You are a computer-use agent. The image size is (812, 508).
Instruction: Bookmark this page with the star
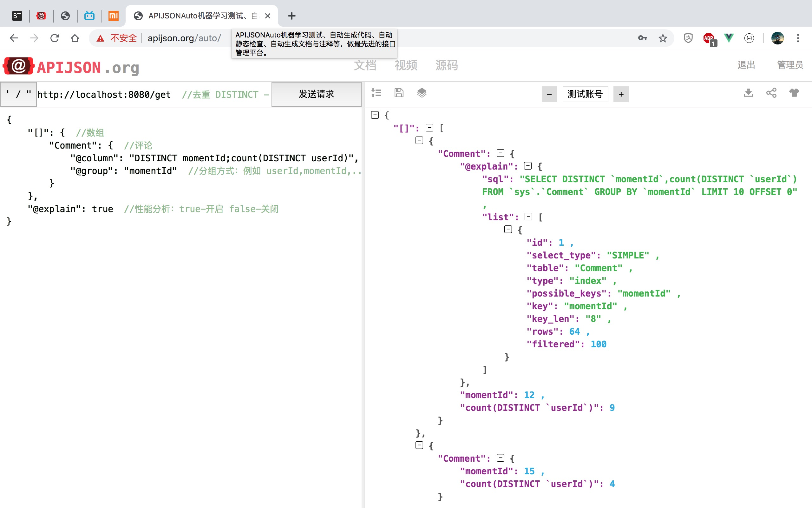(663, 38)
